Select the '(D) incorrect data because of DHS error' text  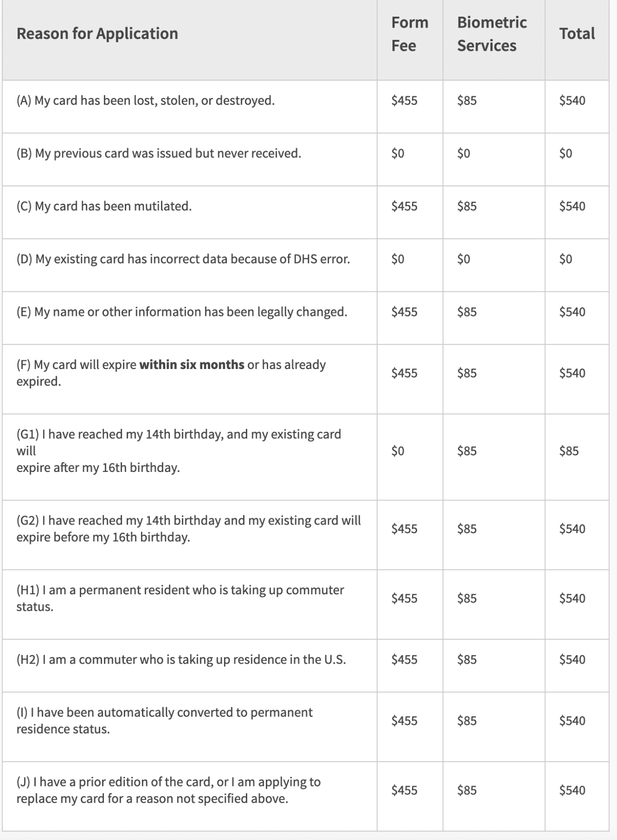(x=183, y=259)
